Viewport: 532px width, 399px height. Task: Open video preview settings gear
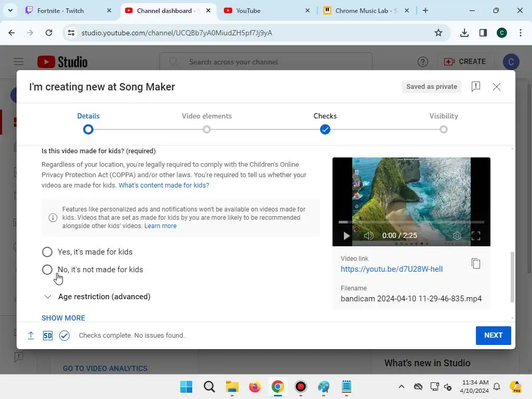[x=457, y=235]
